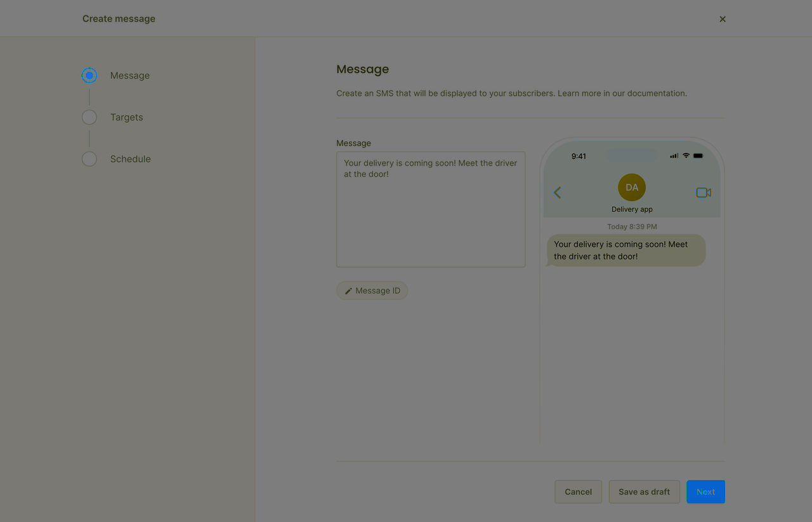Screen dimensions: 812x522
Task: Click the battery icon in the preview status bar
Action: 698,155
